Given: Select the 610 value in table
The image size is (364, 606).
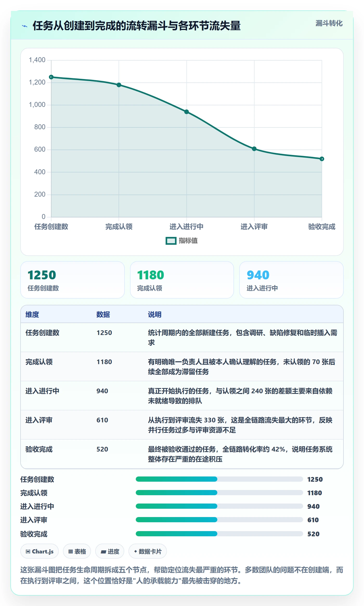Looking at the screenshot, I should coord(102,420).
